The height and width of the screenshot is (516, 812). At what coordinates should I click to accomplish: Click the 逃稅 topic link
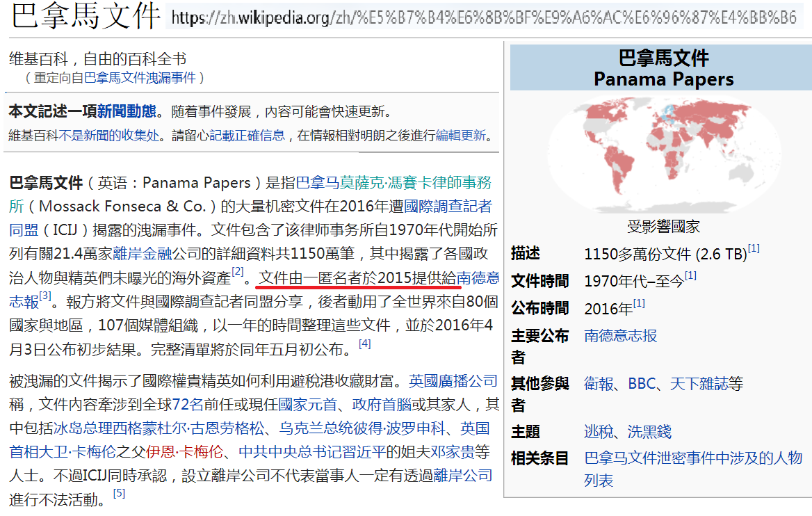(599, 432)
